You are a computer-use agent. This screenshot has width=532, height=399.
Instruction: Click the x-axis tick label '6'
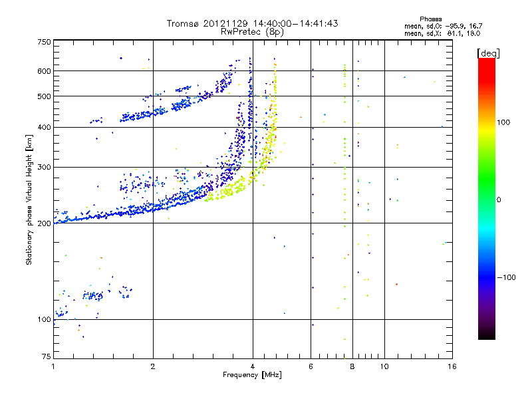point(311,366)
